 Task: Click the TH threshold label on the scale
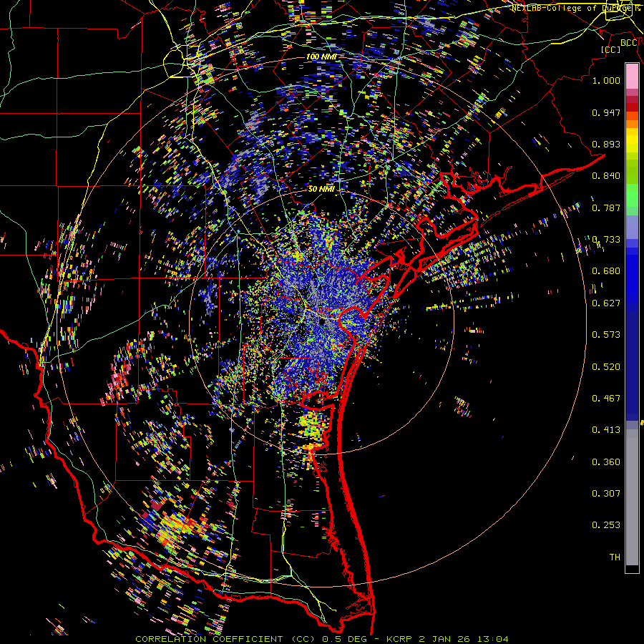pos(615,557)
